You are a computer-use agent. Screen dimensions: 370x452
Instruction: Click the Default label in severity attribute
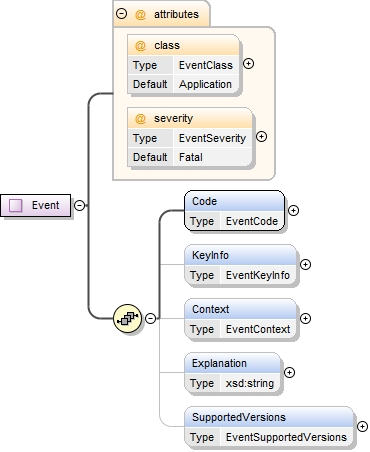150,157
